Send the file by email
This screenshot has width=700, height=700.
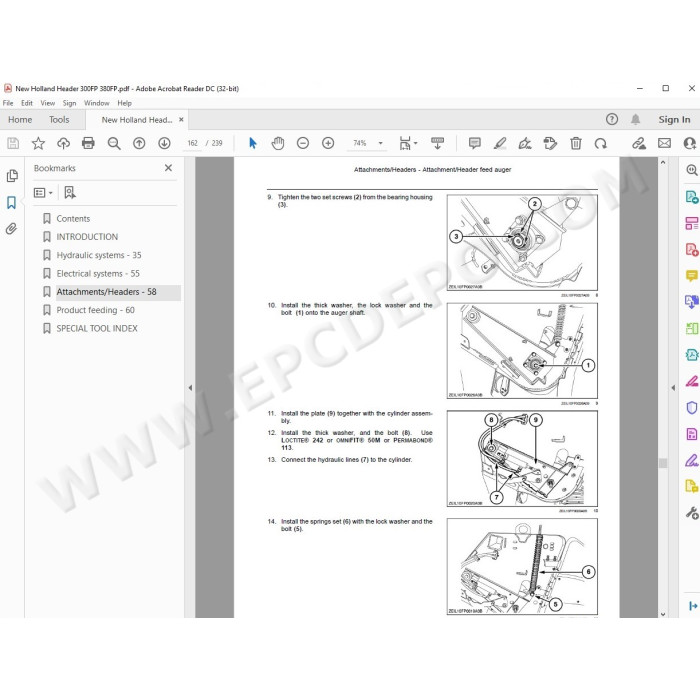pyautogui.click(x=664, y=143)
